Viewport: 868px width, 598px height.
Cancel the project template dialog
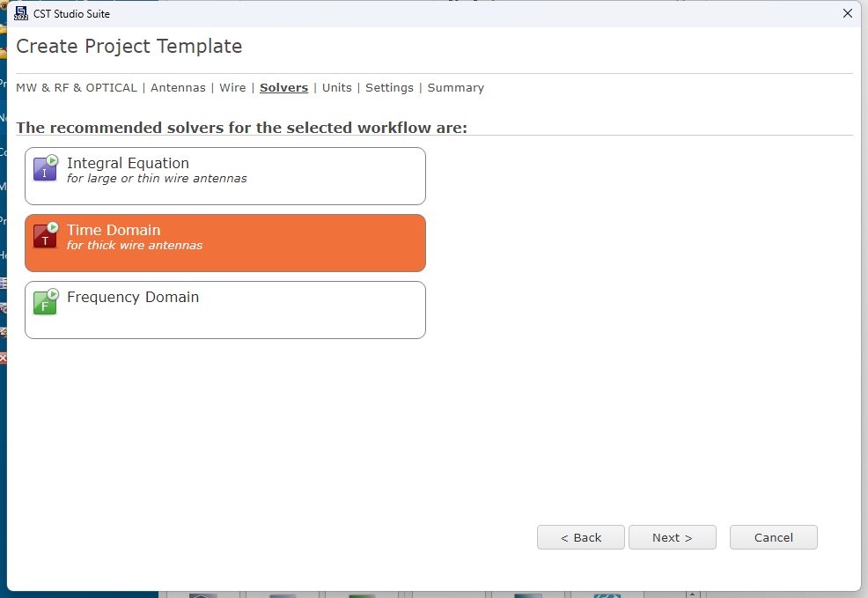[773, 537]
